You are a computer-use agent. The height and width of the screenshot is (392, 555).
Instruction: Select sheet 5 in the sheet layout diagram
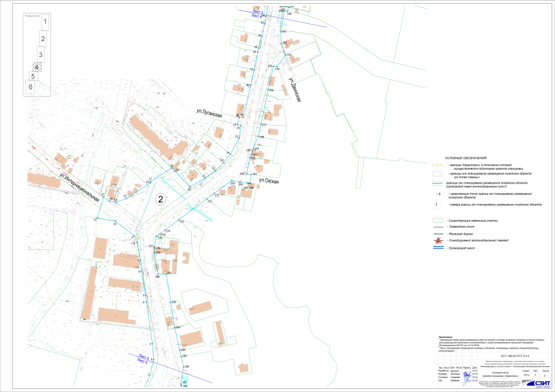tap(33, 77)
